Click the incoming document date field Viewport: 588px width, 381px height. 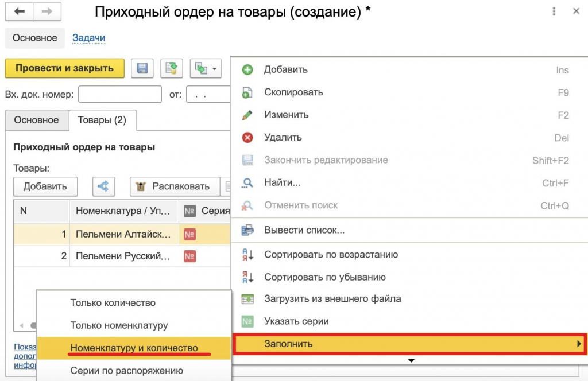pos(208,94)
